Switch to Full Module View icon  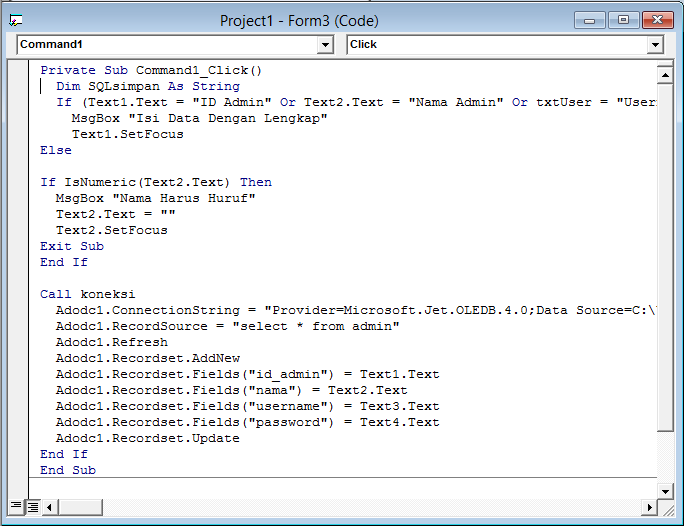pos(33,507)
